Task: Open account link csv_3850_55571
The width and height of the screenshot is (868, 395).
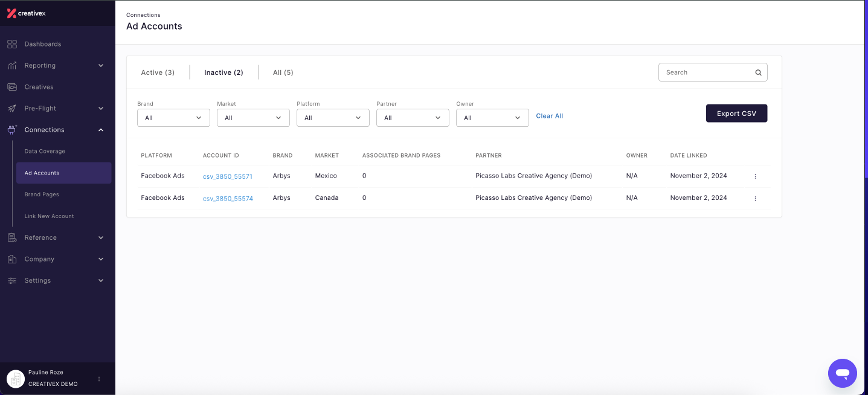Action: tap(228, 176)
